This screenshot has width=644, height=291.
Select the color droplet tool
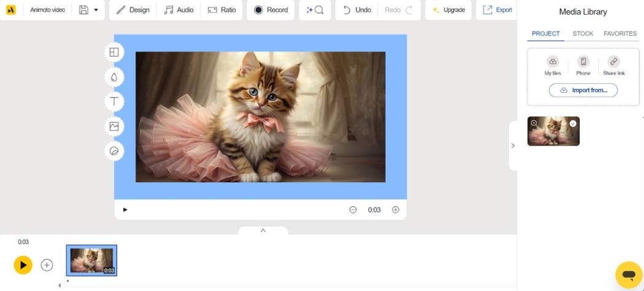coord(114,77)
